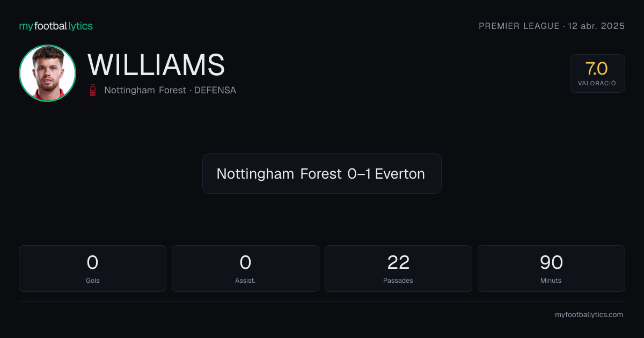The image size is (644, 338).
Task: Click the Valoració label under rating
Action: 597,84
